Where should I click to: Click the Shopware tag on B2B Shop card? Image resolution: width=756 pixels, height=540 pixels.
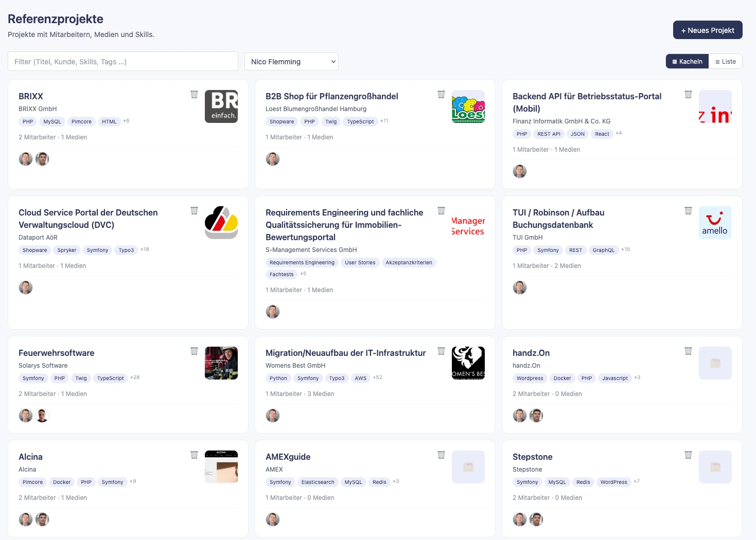pos(282,122)
